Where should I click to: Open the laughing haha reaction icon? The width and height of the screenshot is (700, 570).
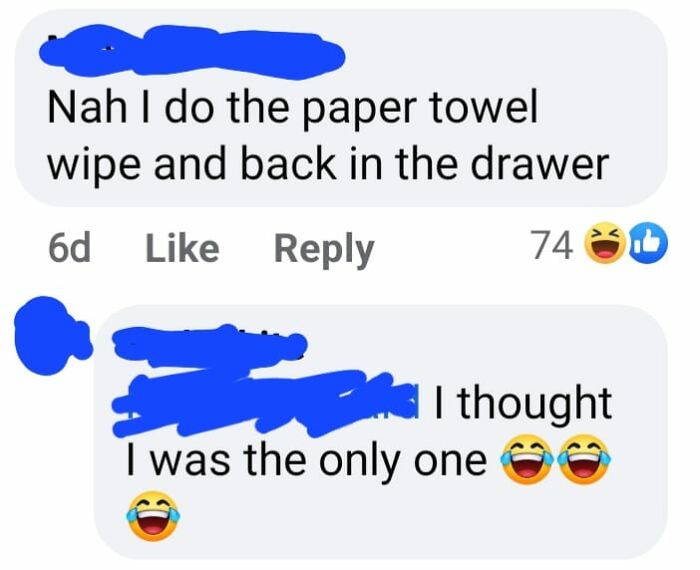pyautogui.click(x=604, y=245)
